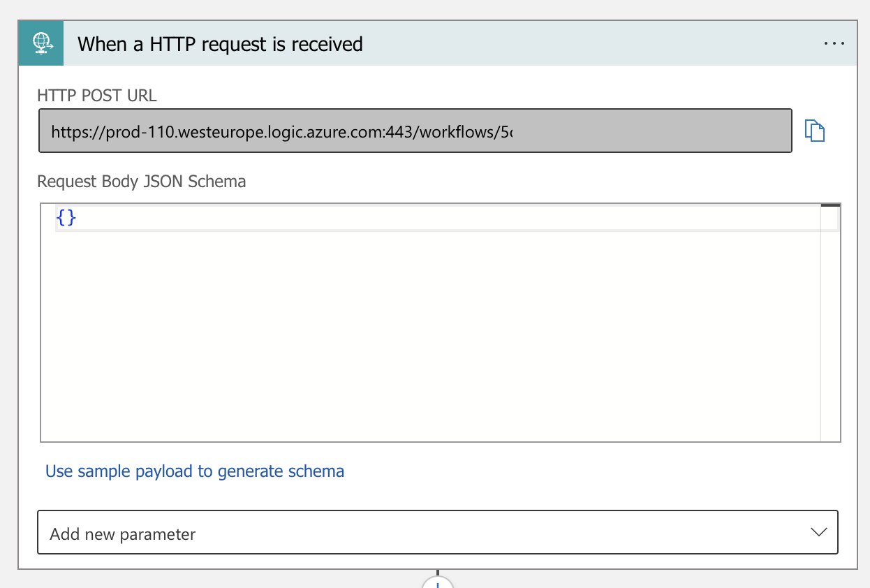Click the blue curly braces in schema editor
Image resolution: width=870 pixels, height=588 pixels.
pyautogui.click(x=66, y=218)
